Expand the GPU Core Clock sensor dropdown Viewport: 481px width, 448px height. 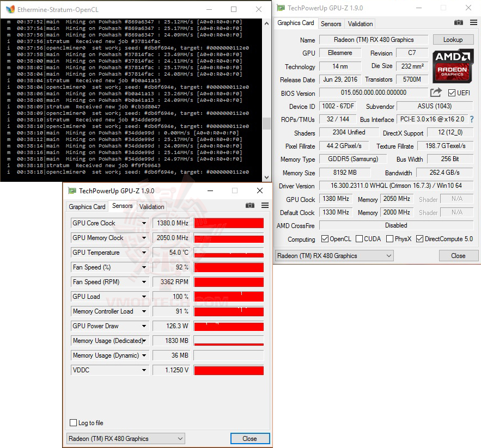click(x=144, y=223)
